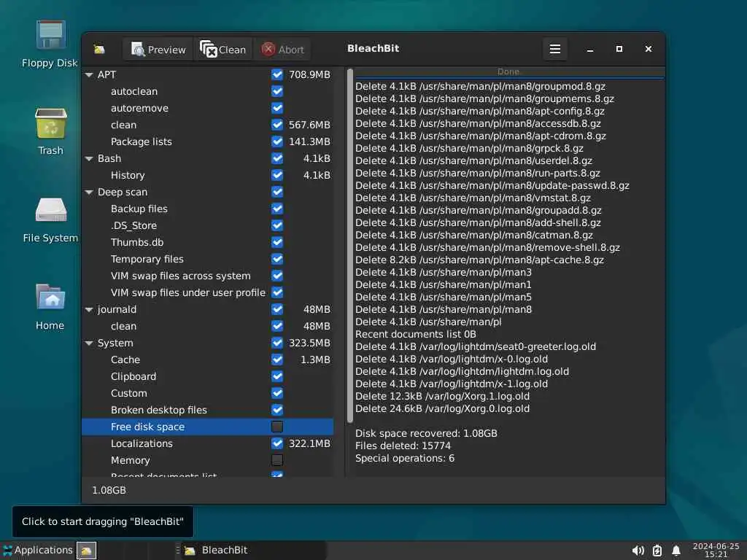Click 'Recent documents list 0B' log line
The image size is (747, 560).
[x=415, y=334]
